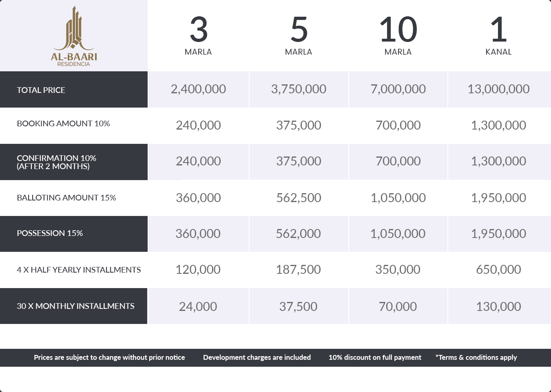Click the 562,500 balloting amount cell
The image size is (551, 392).
299,198
